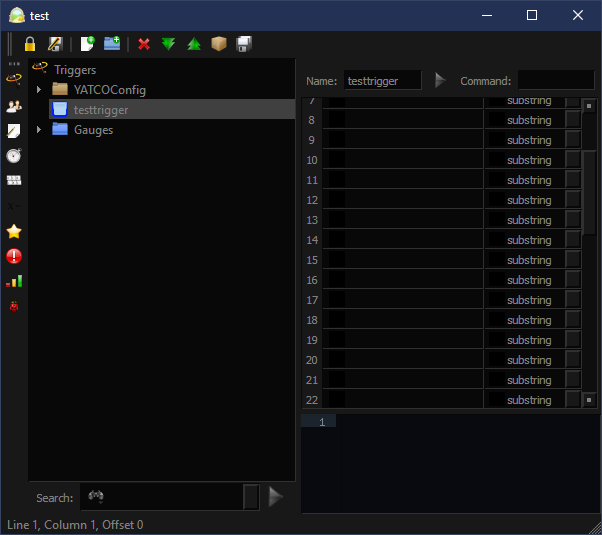
Task: Click the pattern input field in row 15
Action: 403,260
